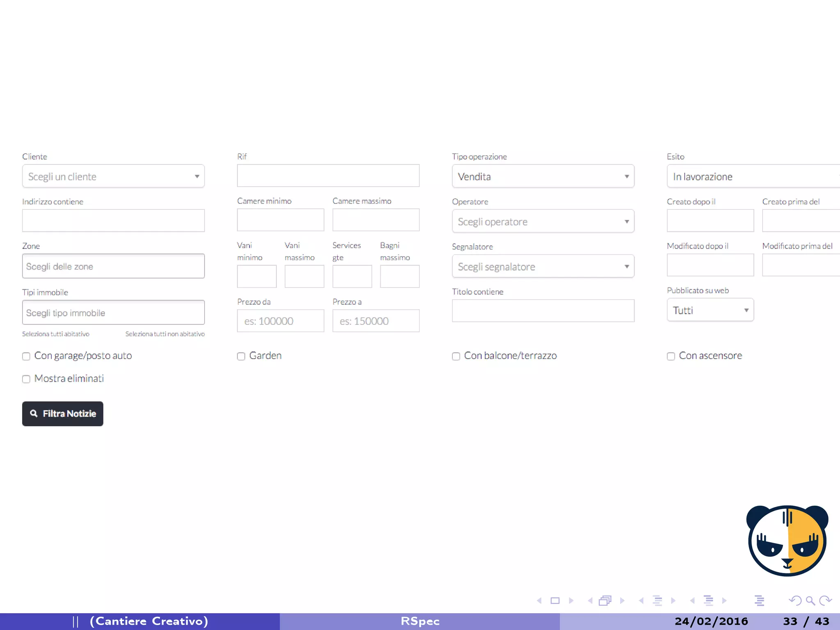Open Tipo operazione dropdown showing Vendita

click(x=543, y=176)
